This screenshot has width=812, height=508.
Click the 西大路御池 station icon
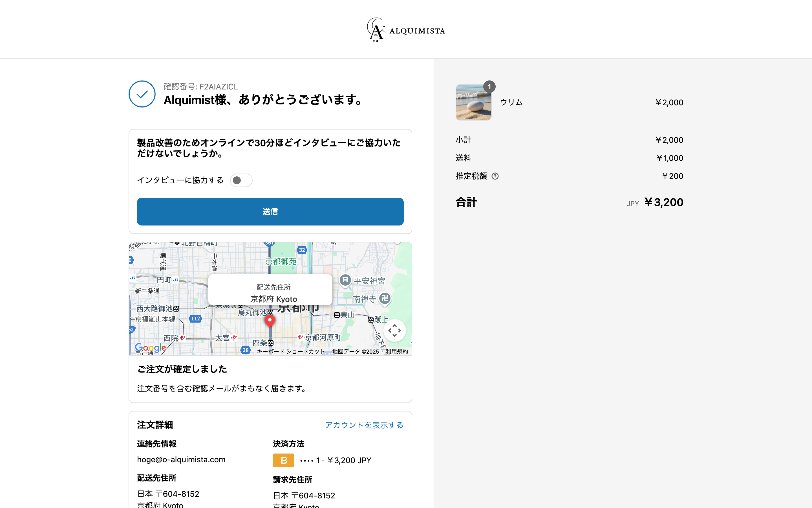176,308
